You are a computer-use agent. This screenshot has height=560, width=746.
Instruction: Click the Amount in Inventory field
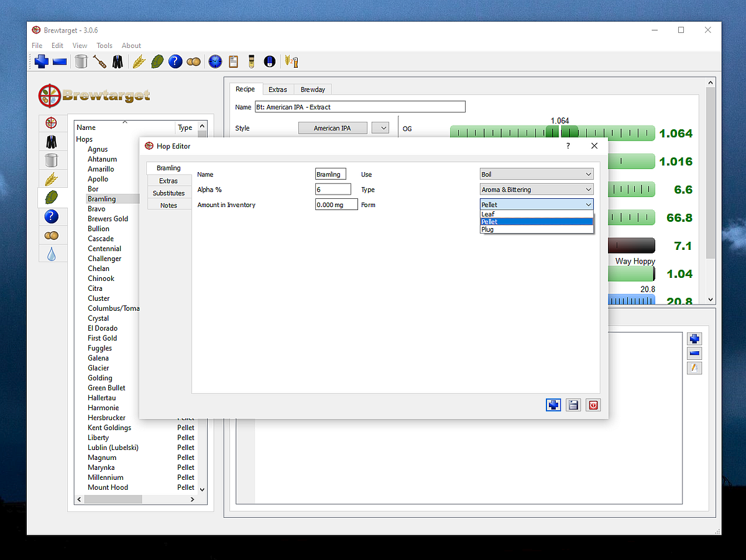(x=336, y=204)
